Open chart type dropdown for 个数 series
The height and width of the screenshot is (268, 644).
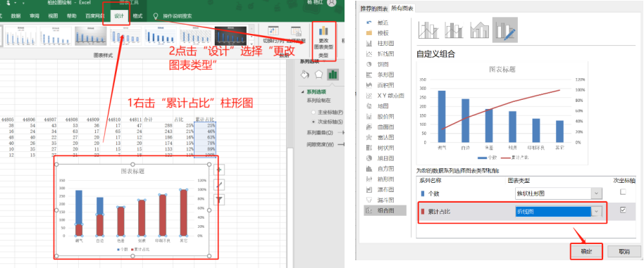tap(595, 193)
